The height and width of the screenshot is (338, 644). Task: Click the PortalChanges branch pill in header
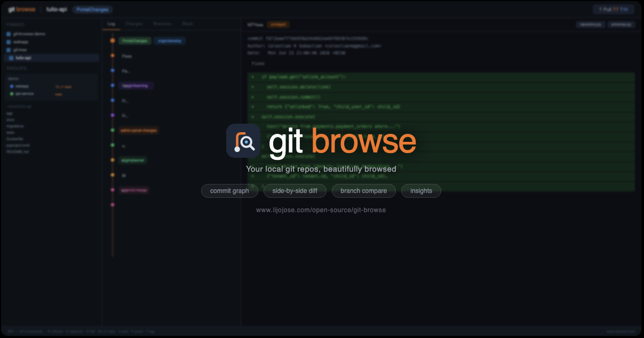pos(92,10)
